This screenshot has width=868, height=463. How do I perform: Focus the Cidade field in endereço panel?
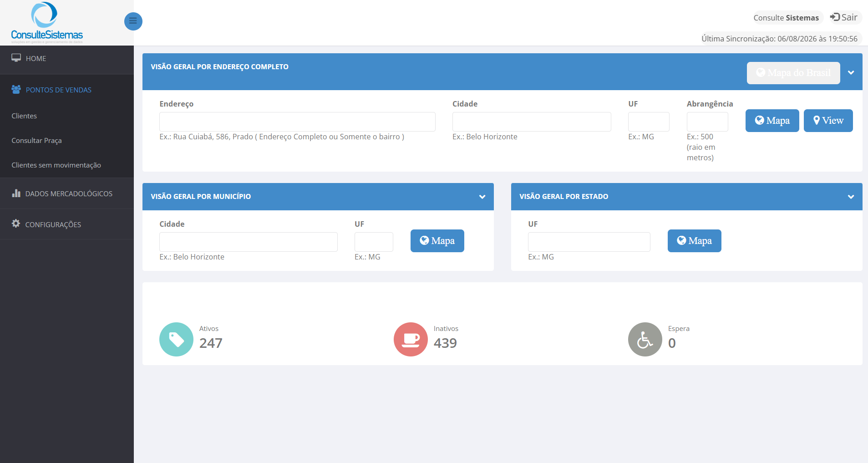(532, 122)
